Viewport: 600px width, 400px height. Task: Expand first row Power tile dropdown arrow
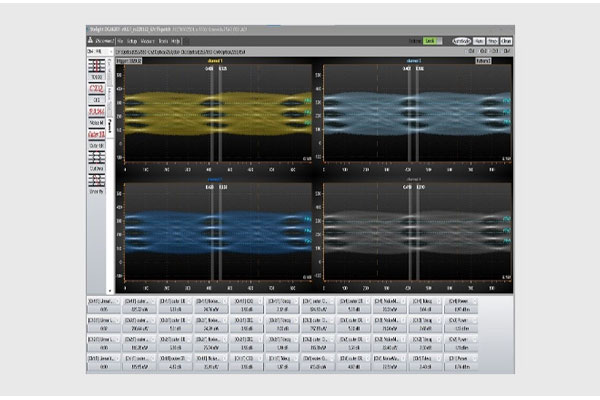tap(474, 302)
